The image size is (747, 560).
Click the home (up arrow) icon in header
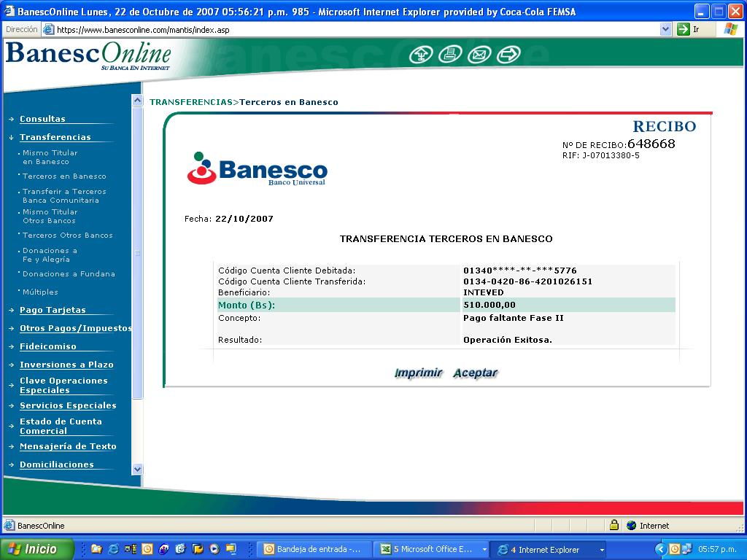pos(421,54)
